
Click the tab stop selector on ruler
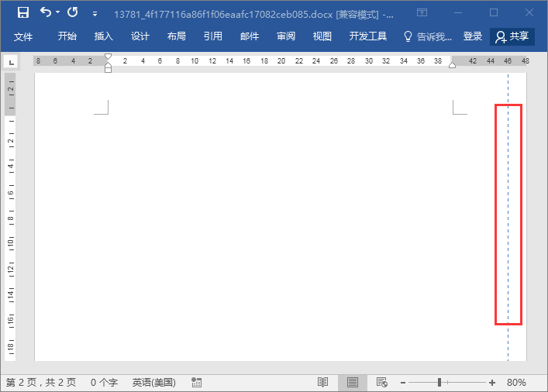(11, 62)
